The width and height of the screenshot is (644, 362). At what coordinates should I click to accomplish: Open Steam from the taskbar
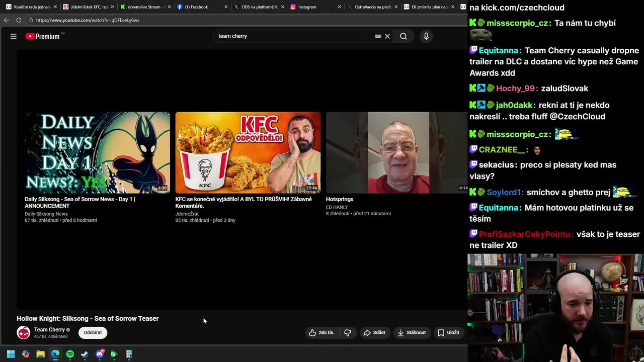click(85, 354)
